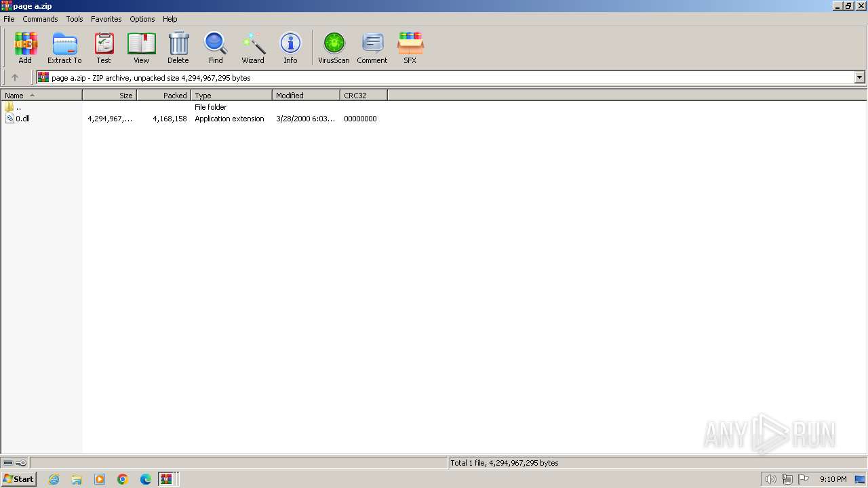The height and width of the screenshot is (488, 868).
Task: Expand the archive path dropdown arrow
Action: (859, 77)
